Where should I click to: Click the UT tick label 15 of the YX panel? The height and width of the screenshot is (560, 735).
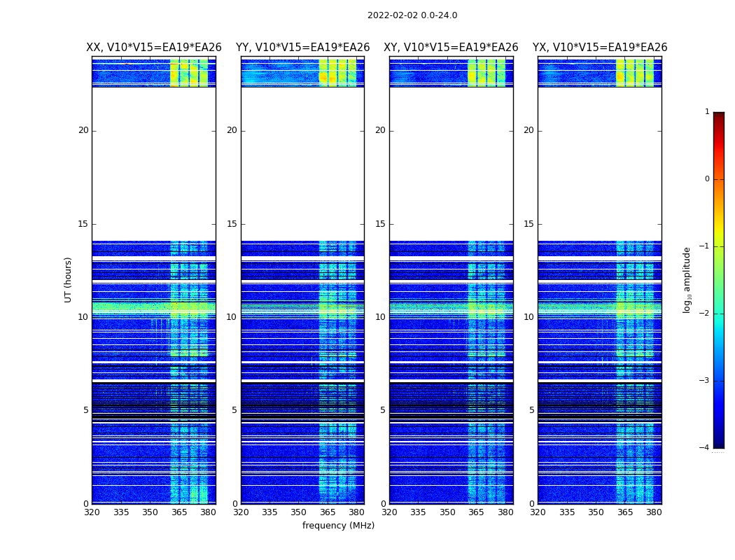click(x=528, y=224)
